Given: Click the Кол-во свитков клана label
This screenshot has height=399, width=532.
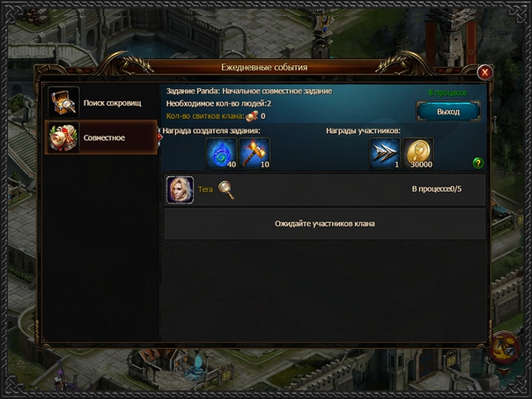Looking at the screenshot, I should [205, 116].
